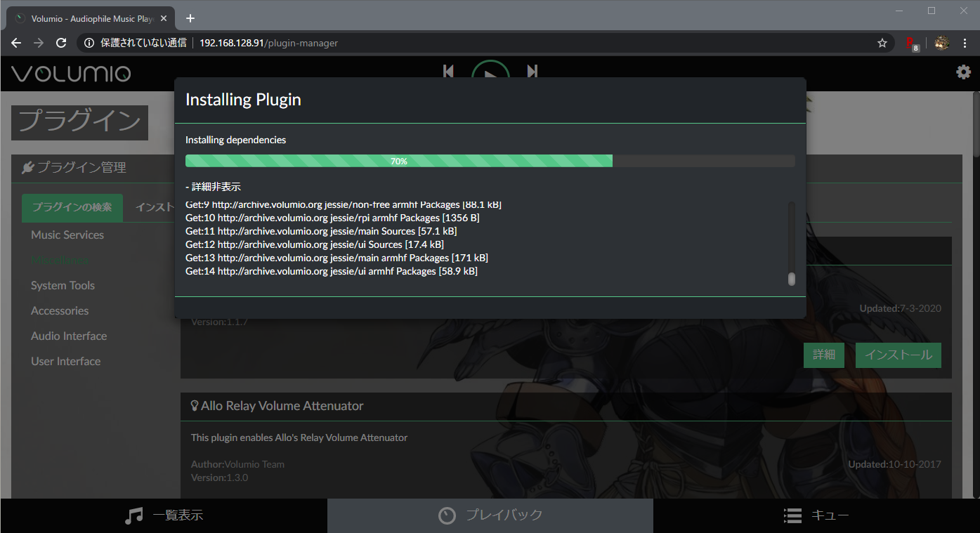Viewport: 980px width, 533px height.
Task: Switch to プラグインの検索 tab
Action: [72, 207]
